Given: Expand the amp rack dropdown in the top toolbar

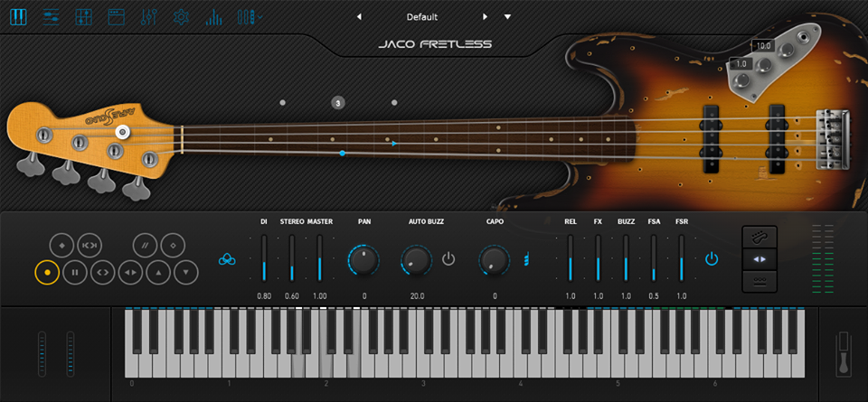Looking at the screenshot, I should coord(250,17).
